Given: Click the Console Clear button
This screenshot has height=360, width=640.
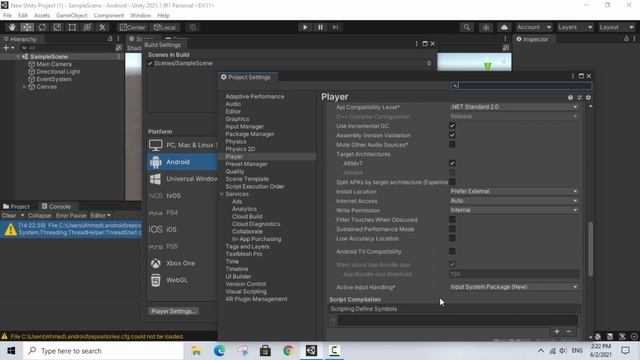Looking at the screenshot, I should click(x=9, y=216).
